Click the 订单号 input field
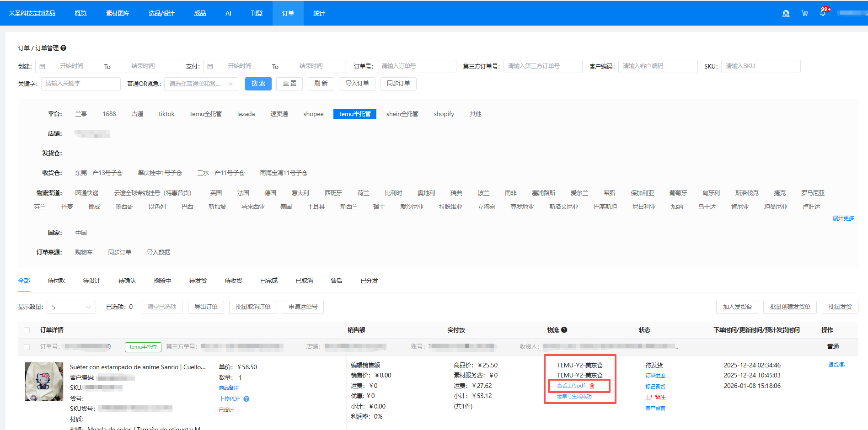 tap(416, 66)
